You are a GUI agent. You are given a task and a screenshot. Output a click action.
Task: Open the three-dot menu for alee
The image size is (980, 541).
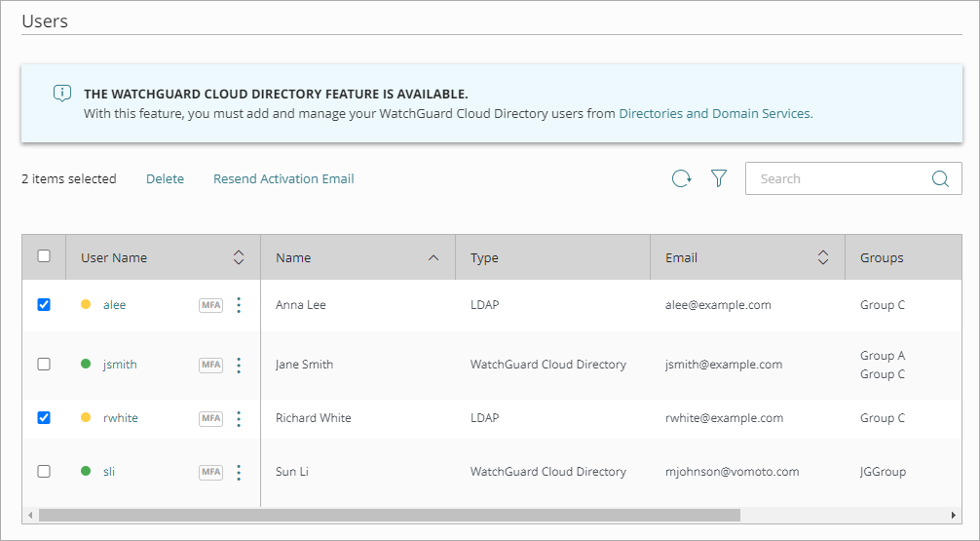(x=239, y=305)
